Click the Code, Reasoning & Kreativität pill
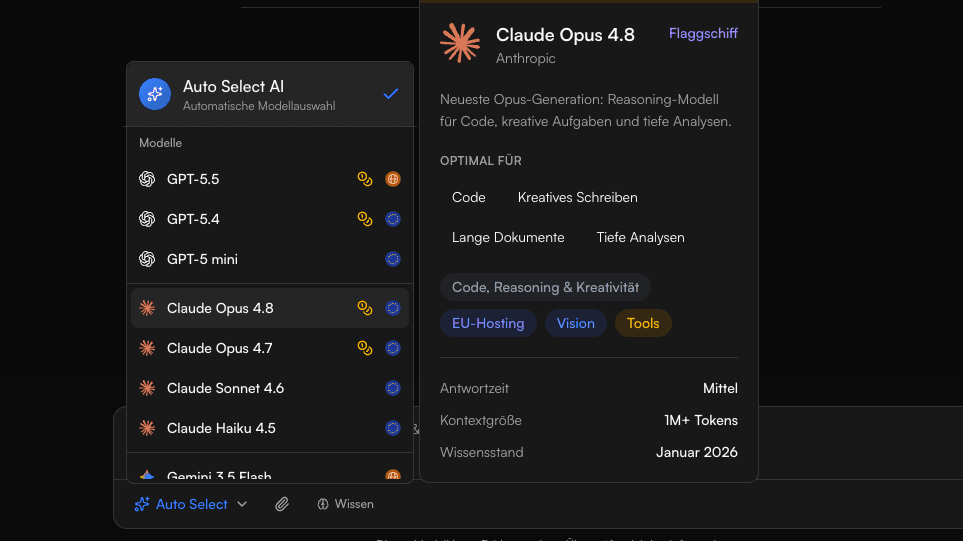The width and height of the screenshot is (963, 541). [x=545, y=287]
